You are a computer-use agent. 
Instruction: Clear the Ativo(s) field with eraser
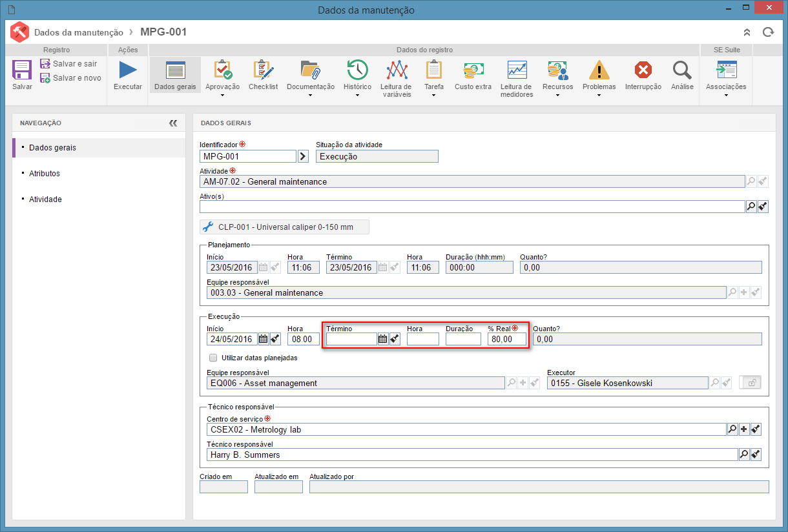(763, 207)
